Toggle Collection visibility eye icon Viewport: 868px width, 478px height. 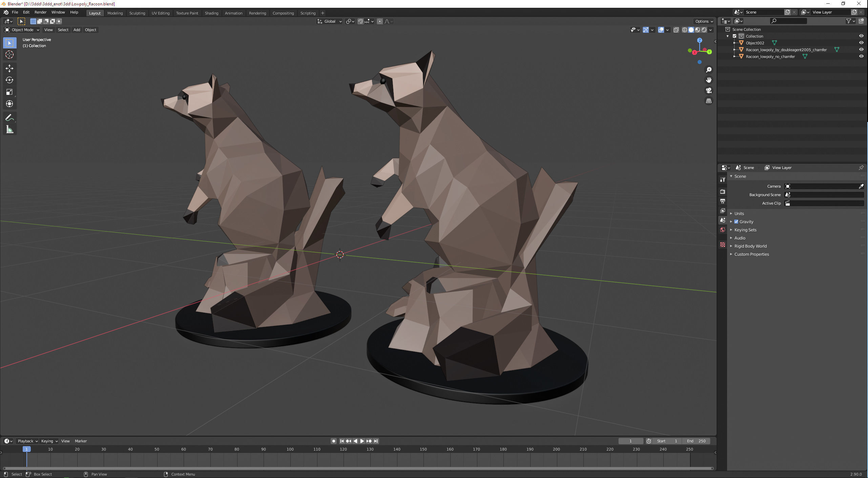pos(861,36)
